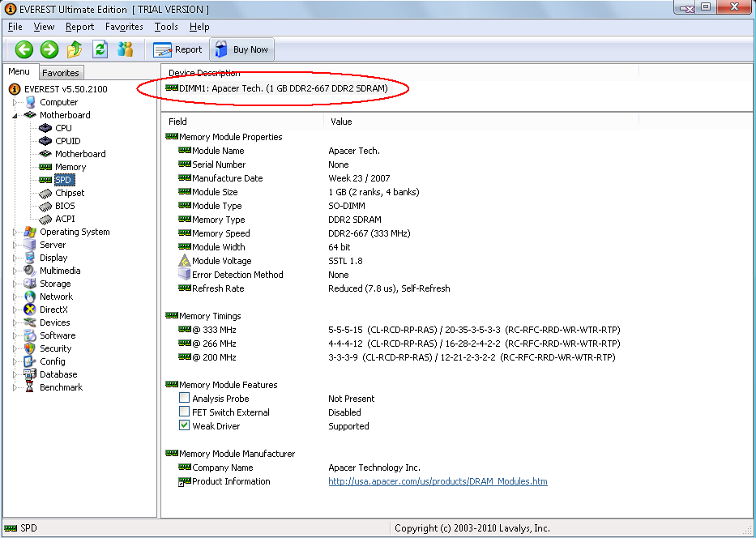Image resolution: width=756 pixels, height=538 pixels.
Task: Switch to the Menu tab
Action: (19, 71)
